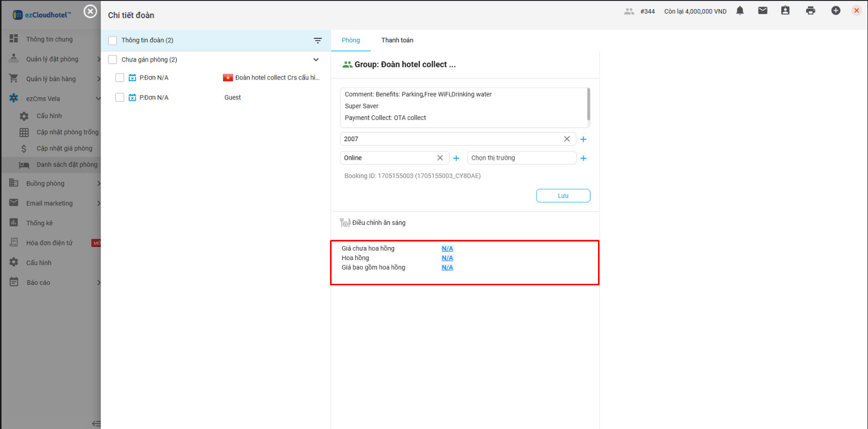The width and height of the screenshot is (868, 429).
Task: Select the Guest room row checkbox
Action: 120,97
